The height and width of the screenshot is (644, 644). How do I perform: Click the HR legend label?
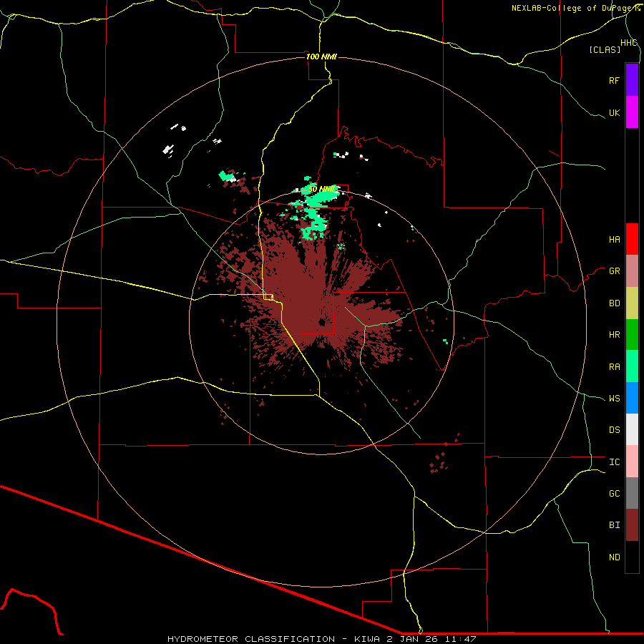coord(614,335)
